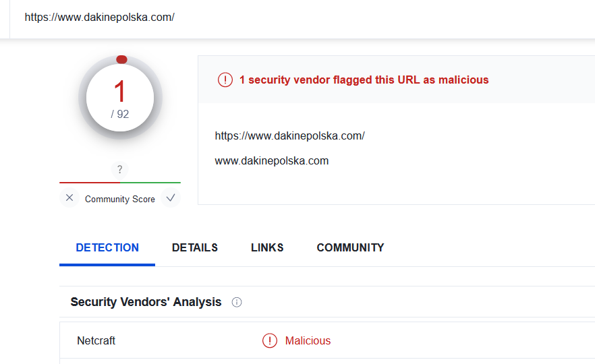
Task: Click the community score question mark icon
Action: [120, 169]
